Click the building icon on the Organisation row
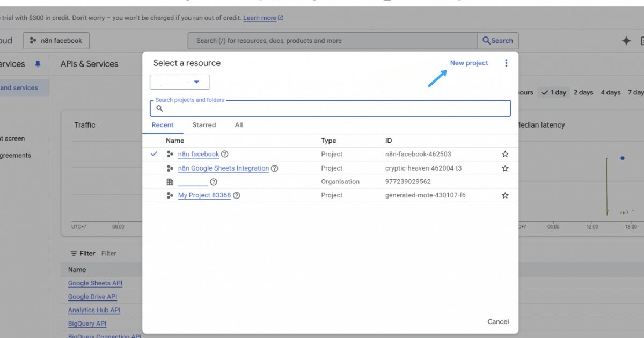Image resolution: width=644 pixels, height=338 pixels. click(x=169, y=181)
